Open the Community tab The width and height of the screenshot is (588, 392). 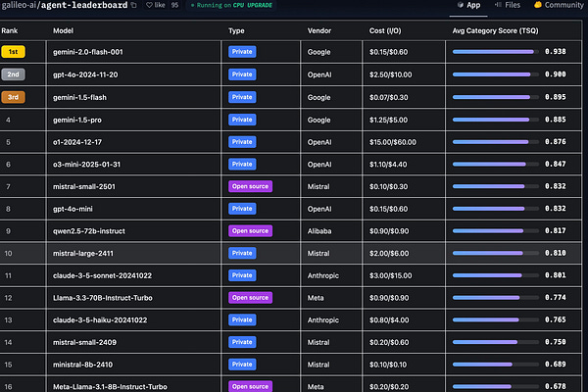[559, 5]
